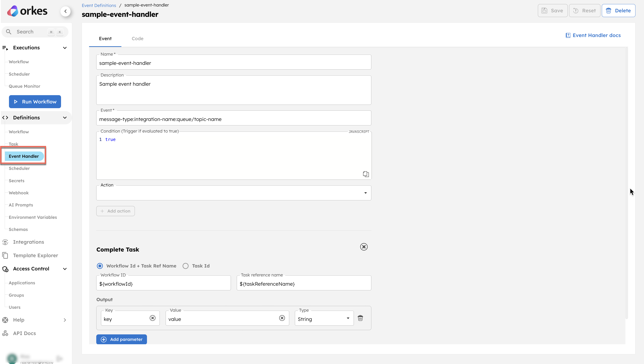Viewport: 644px width, 364px height.
Task: Click the delete parameter icon for key row
Action: click(x=360, y=318)
